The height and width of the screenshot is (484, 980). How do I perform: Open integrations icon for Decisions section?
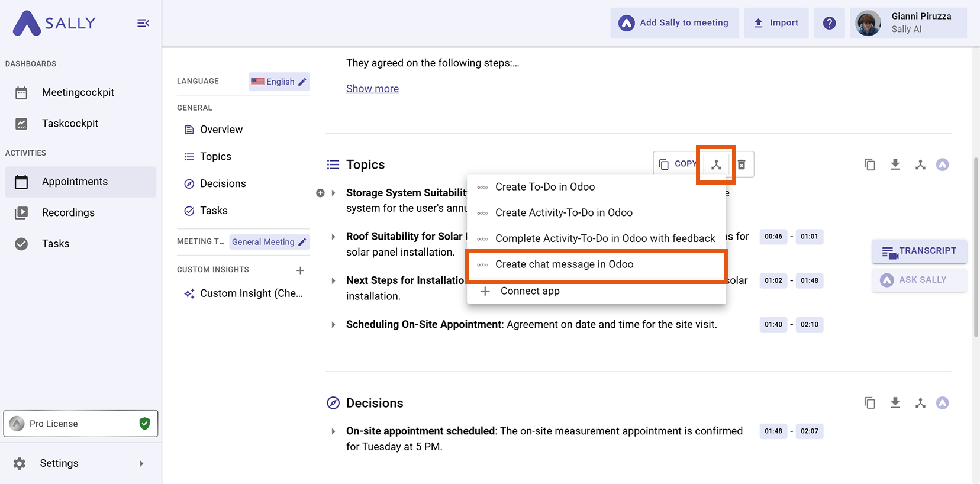(920, 403)
